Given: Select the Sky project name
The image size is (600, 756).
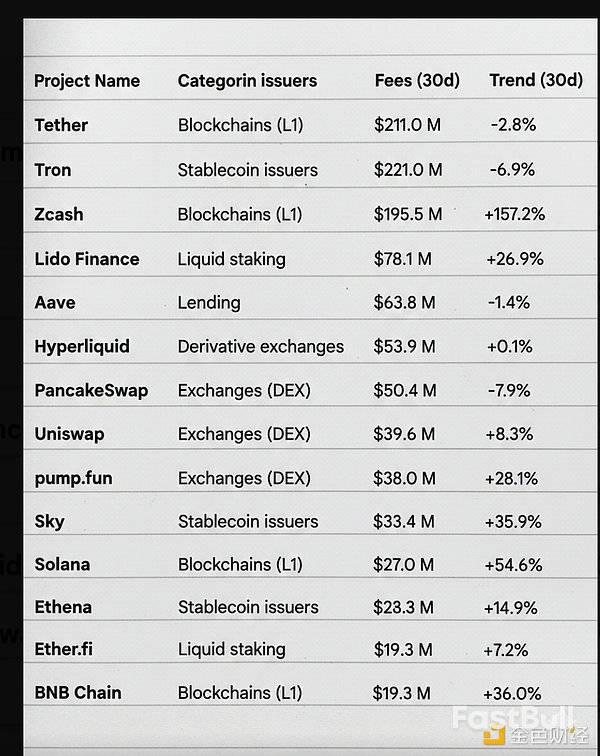Looking at the screenshot, I should click(x=50, y=521).
